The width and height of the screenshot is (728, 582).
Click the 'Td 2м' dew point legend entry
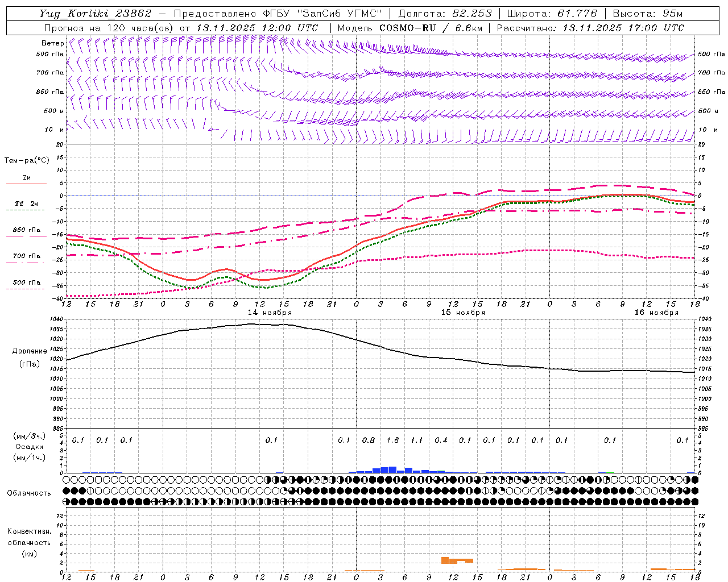coord(26,203)
